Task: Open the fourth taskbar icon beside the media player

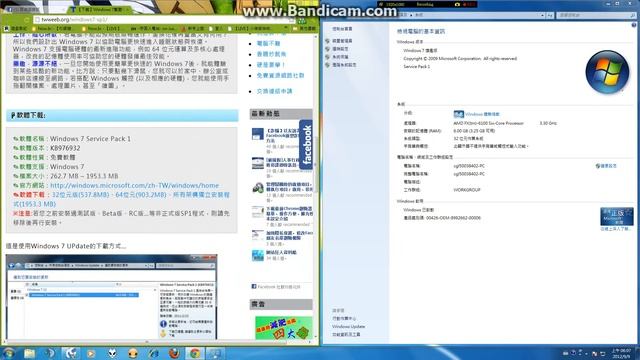Action: pos(71,353)
